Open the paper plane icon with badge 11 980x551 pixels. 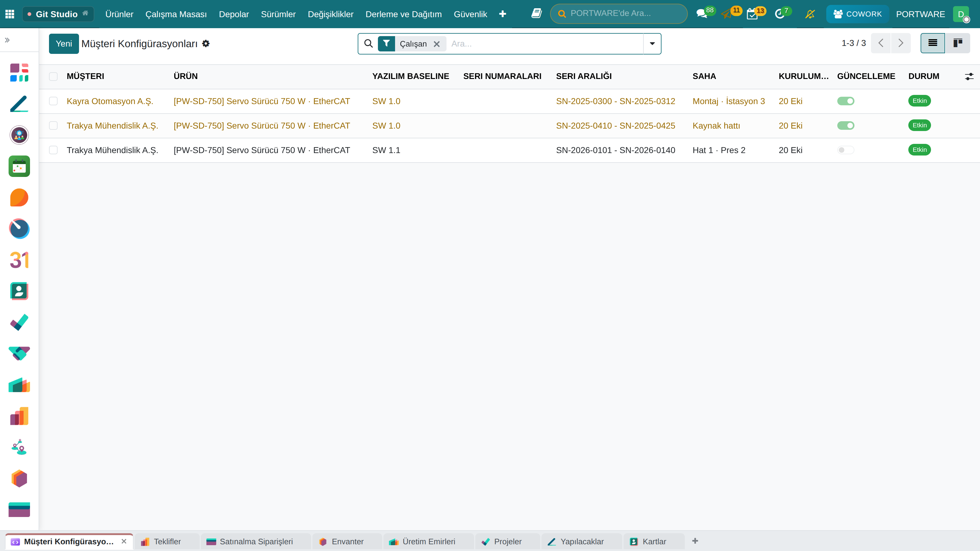(727, 14)
